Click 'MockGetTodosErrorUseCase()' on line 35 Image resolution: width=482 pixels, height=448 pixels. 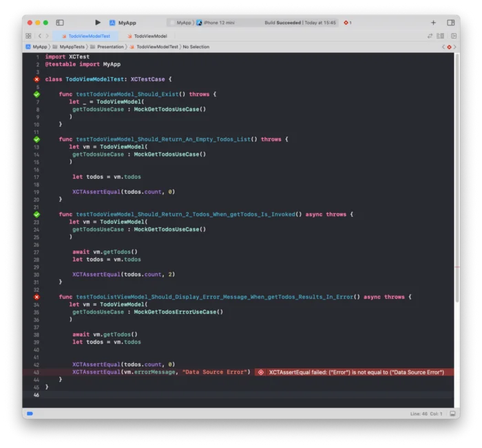178,312
